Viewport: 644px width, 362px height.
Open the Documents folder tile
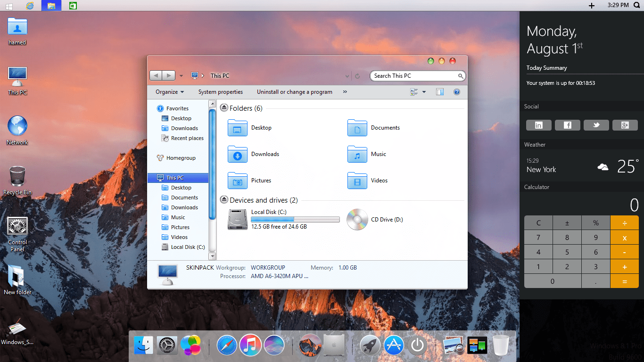coord(374,128)
